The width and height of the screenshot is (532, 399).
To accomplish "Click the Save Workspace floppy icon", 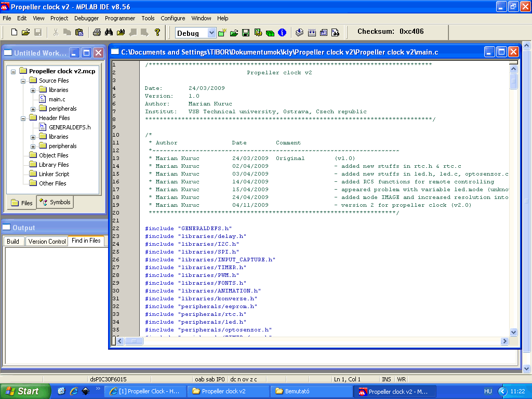I will [x=246, y=33].
